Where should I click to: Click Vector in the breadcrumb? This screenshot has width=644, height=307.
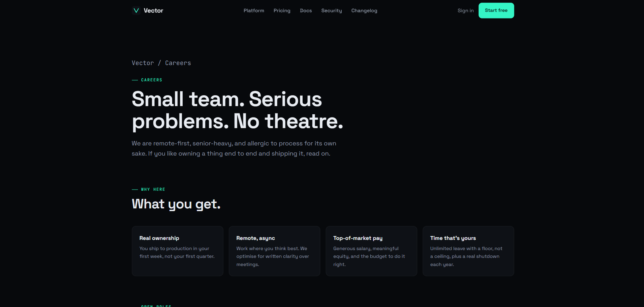143,63
